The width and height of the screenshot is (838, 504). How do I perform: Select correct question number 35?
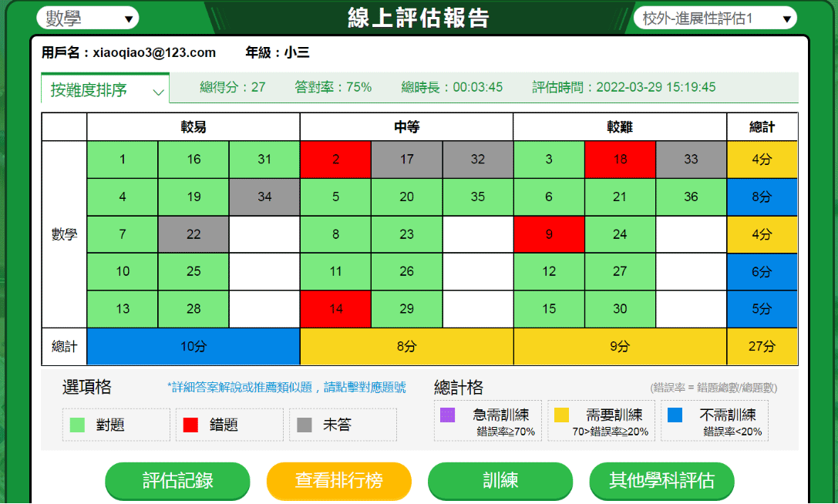478,197
